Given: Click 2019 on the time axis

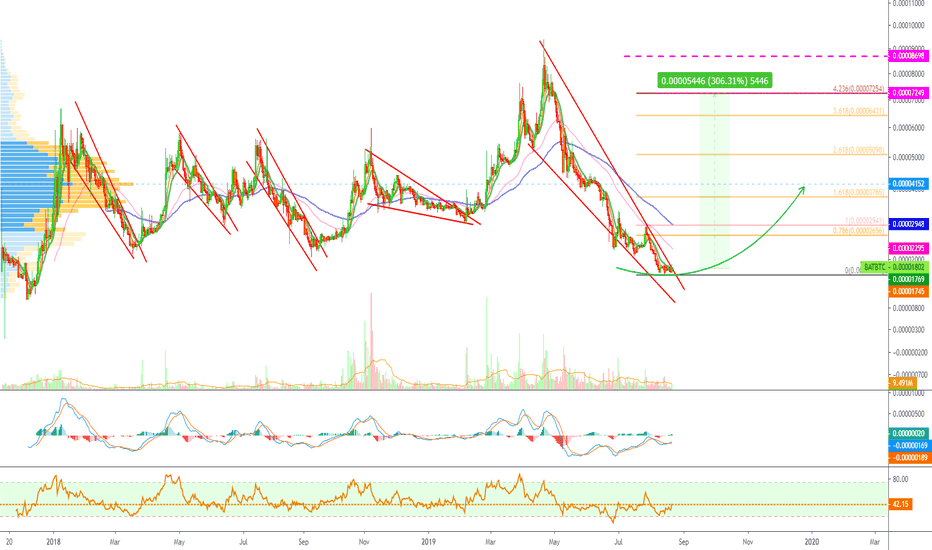Looking at the screenshot, I should point(428,542).
